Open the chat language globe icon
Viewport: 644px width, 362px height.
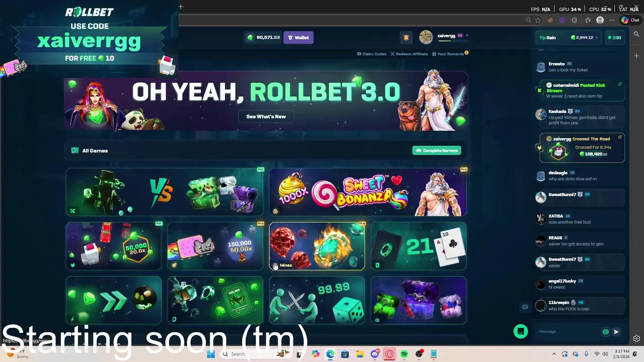click(606, 332)
